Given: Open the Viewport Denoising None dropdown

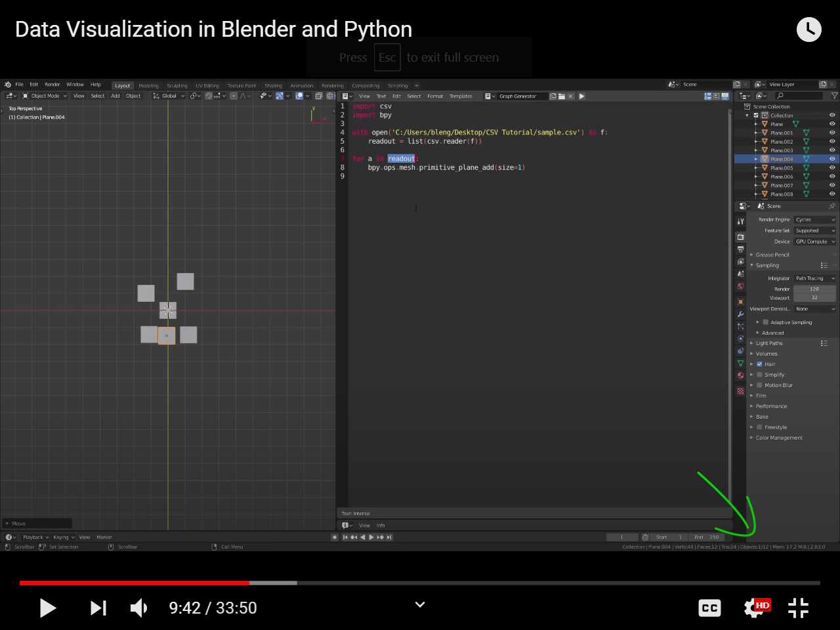Looking at the screenshot, I should (815, 309).
